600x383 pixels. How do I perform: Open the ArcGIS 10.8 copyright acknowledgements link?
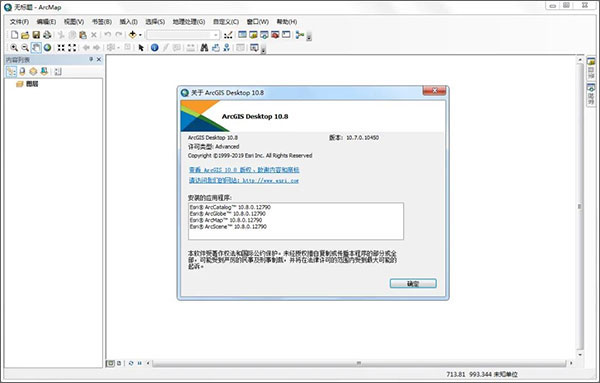pyautogui.click(x=244, y=169)
